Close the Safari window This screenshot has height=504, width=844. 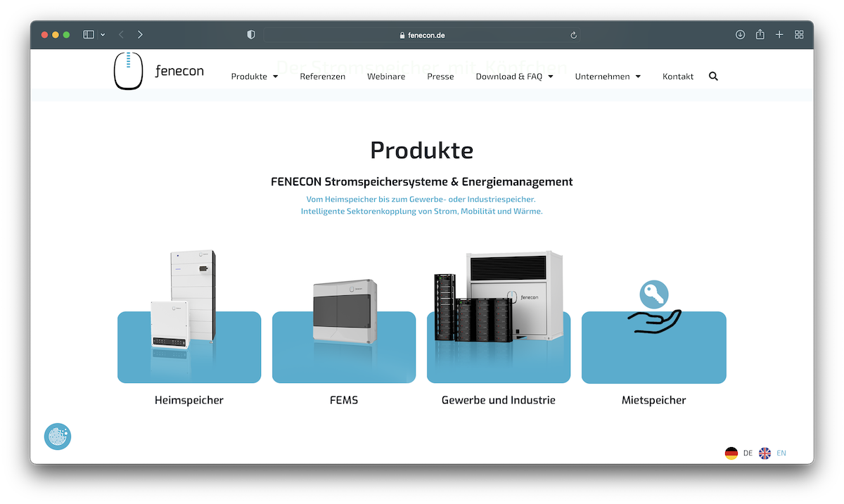45,34
